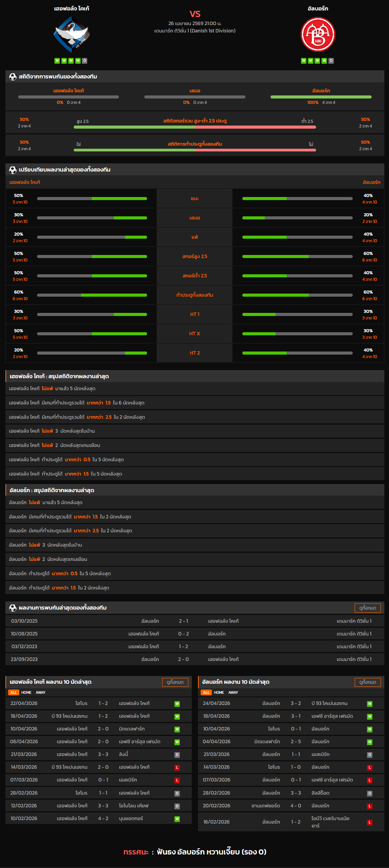Image resolution: width=389 pixels, height=868 pixels.
Task: Open 'ดูทั้งหมด' for HB Køge last 10 matches
Action: click(175, 682)
